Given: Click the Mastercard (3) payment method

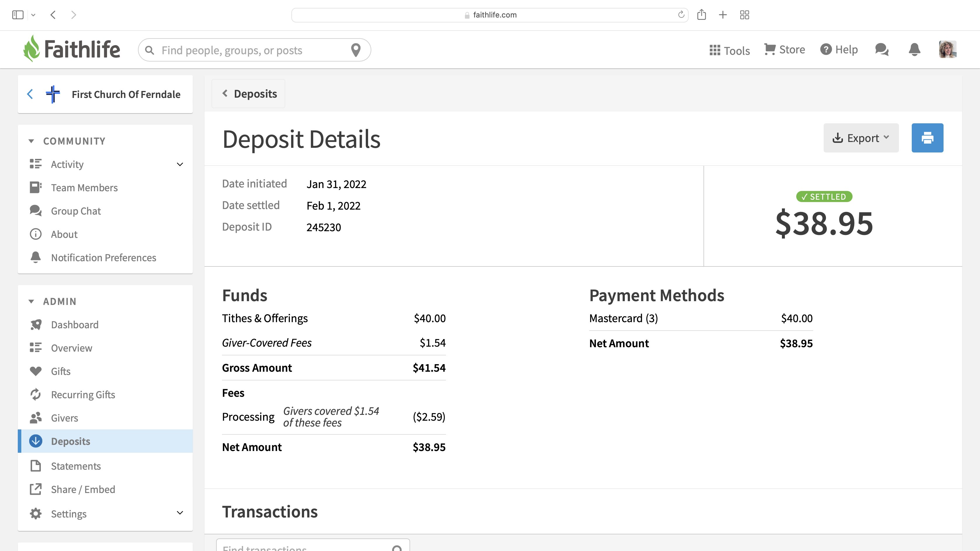Looking at the screenshot, I should pyautogui.click(x=623, y=318).
